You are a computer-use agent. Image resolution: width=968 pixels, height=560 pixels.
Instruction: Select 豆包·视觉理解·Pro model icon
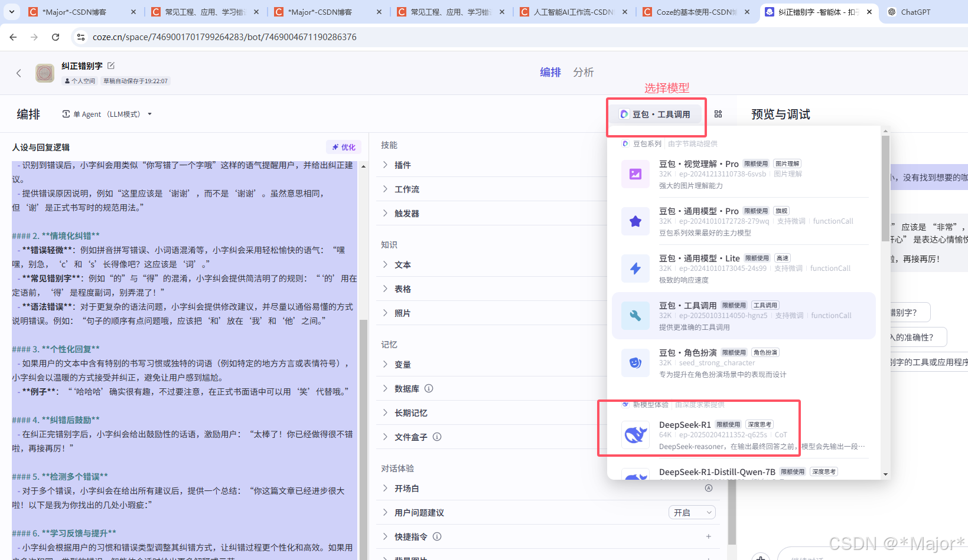click(635, 174)
